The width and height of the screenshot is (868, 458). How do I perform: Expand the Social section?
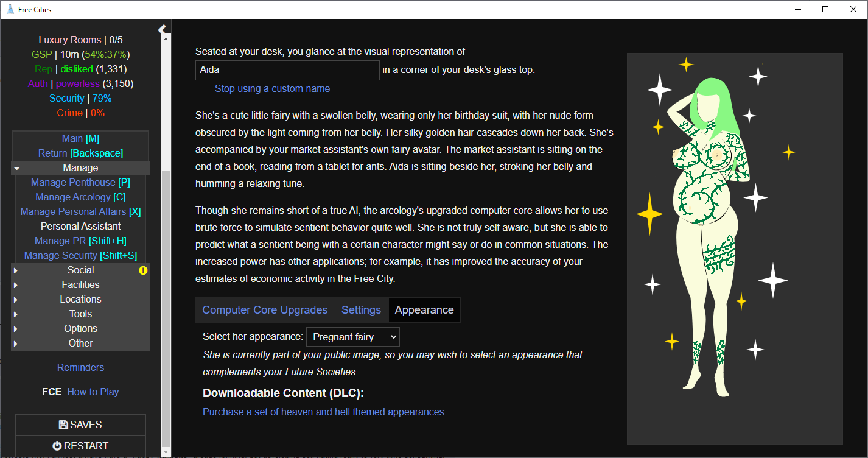coord(80,270)
